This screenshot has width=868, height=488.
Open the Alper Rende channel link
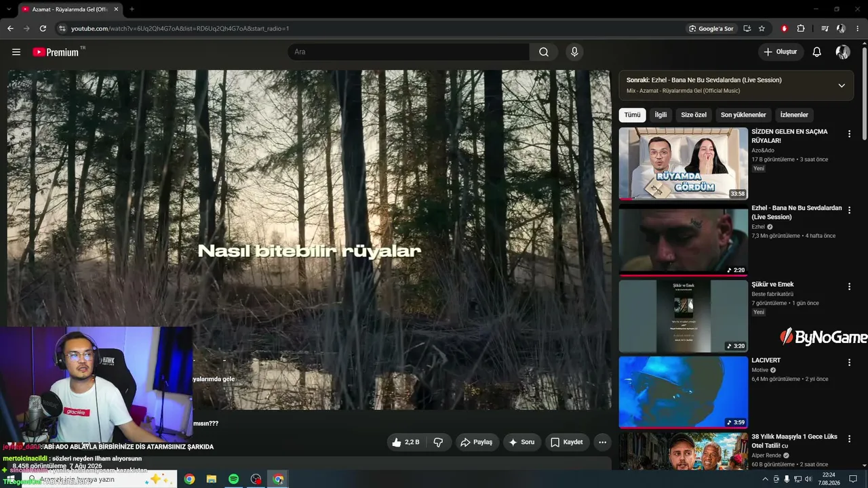766,455
